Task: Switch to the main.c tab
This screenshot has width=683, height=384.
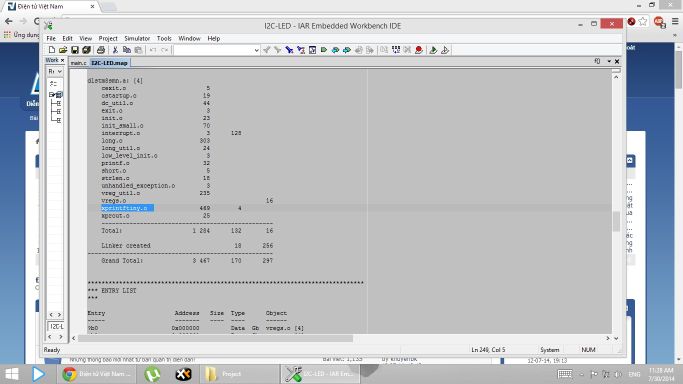Action: click(78, 63)
